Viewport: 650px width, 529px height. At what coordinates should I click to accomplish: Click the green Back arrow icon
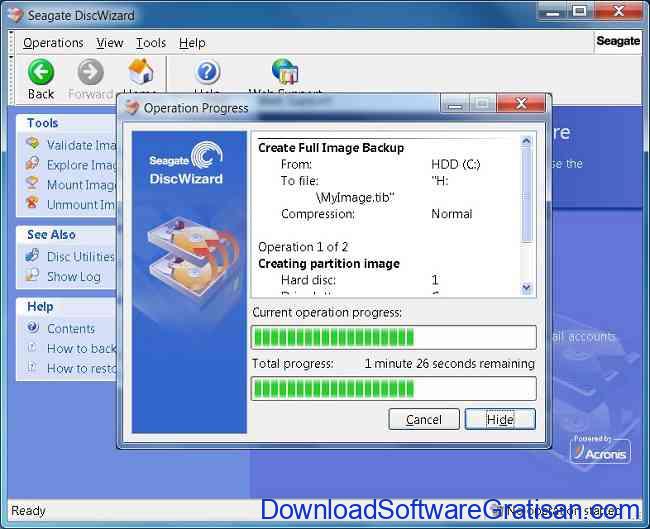coord(41,72)
